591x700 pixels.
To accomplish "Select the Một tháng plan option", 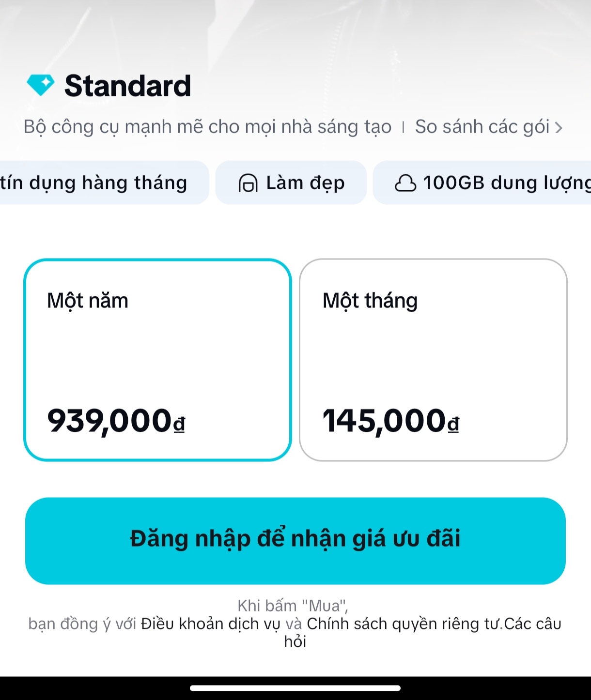I will pyautogui.click(x=433, y=360).
